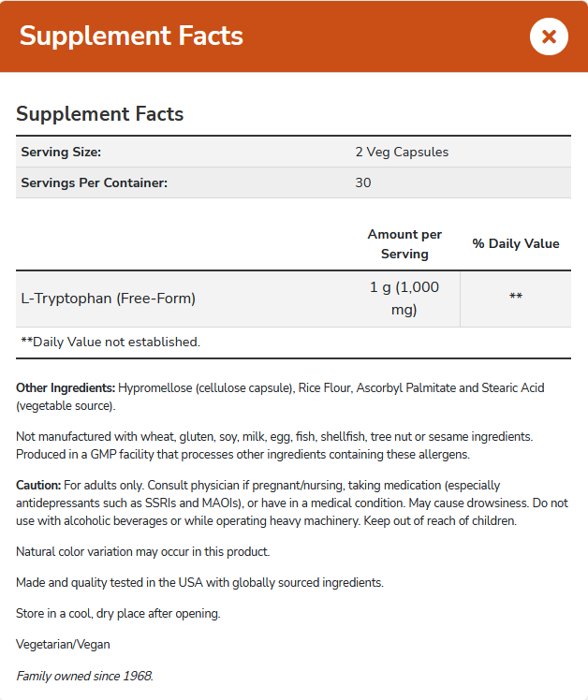Click the 1 g (1,000 mg) amount cell
This screenshot has height=700, width=588.
coord(404,299)
